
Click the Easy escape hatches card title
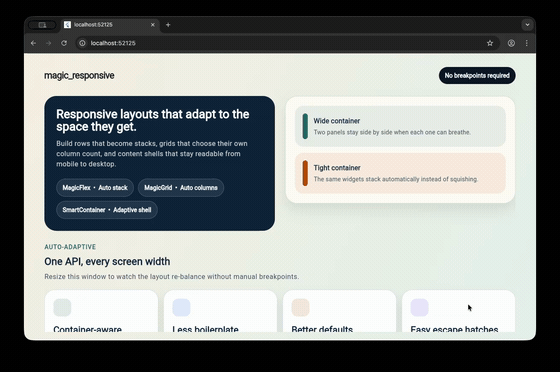pos(454,329)
